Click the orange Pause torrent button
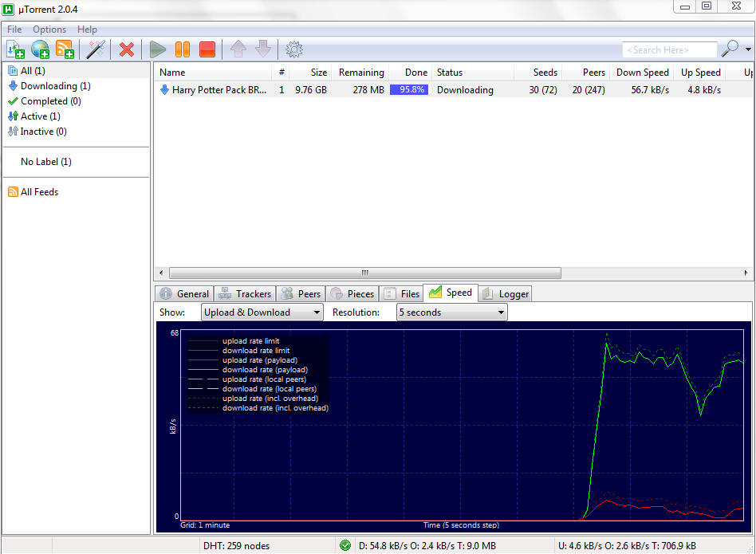 pos(183,49)
